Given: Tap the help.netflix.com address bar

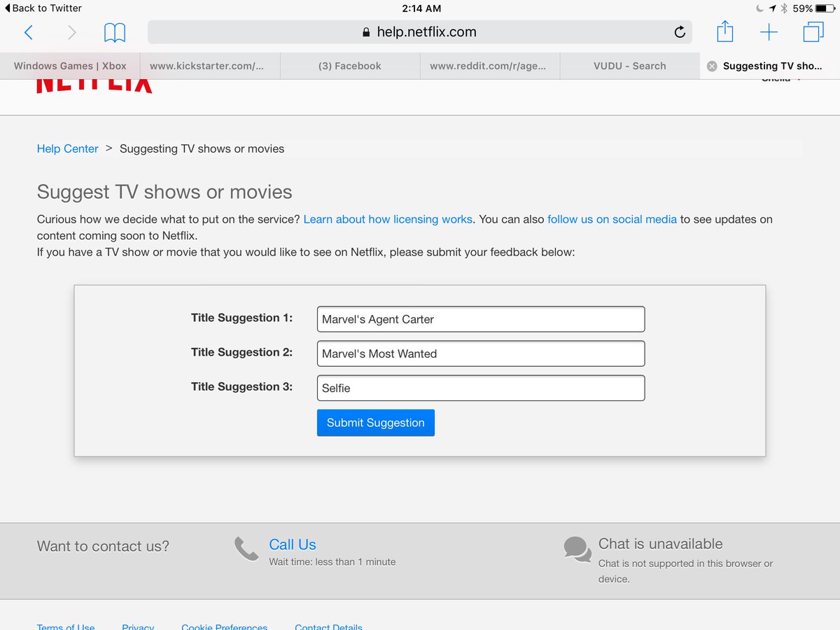Looking at the screenshot, I should [x=420, y=32].
